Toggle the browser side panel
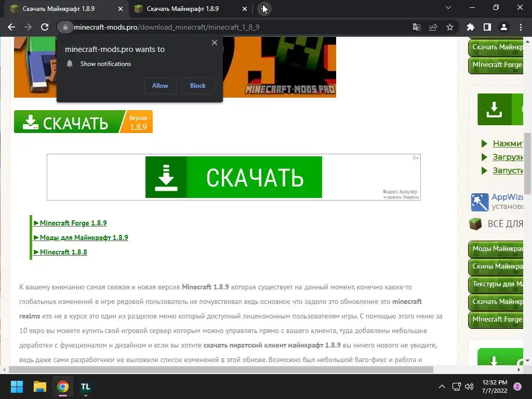This screenshot has width=532, height=399. pos(487,27)
